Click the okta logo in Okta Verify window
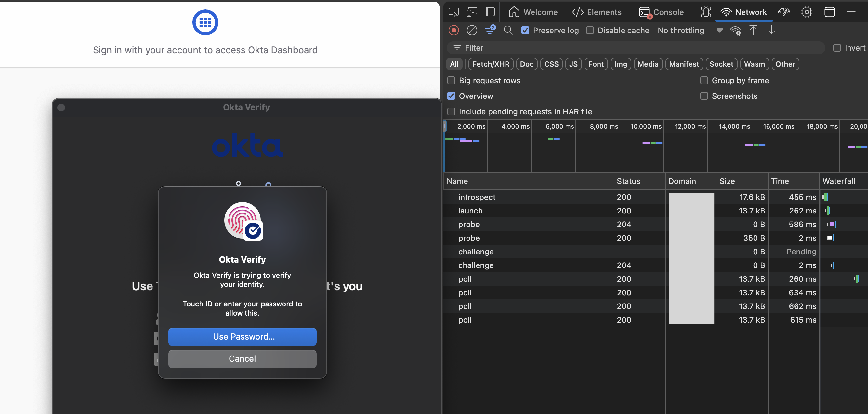Image resolution: width=868 pixels, height=414 pixels. [x=248, y=145]
